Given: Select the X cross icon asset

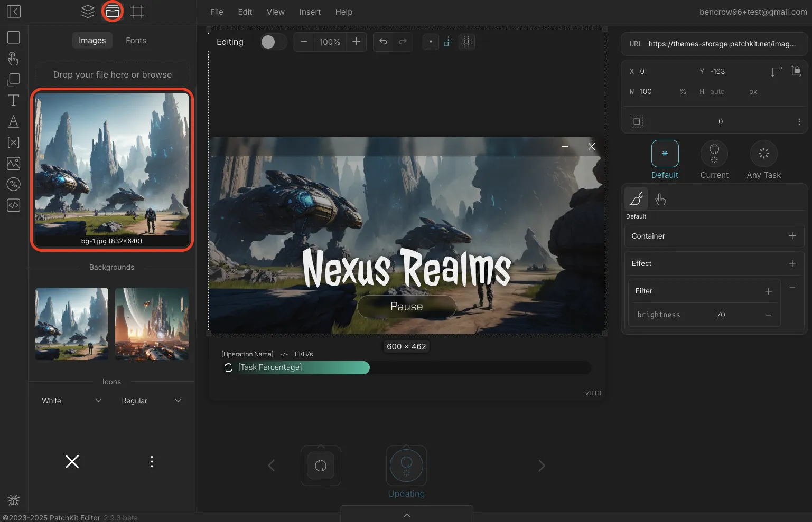Looking at the screenshot, I should tap(72, 462).
